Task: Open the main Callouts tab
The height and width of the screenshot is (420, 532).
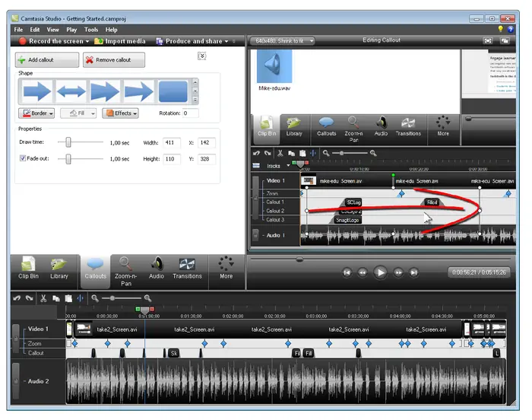Action: tap(95, 271)
